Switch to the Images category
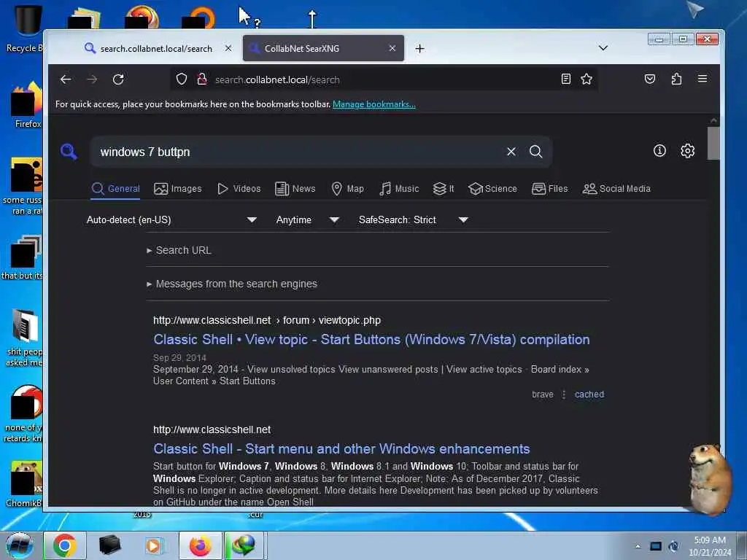 178,189
